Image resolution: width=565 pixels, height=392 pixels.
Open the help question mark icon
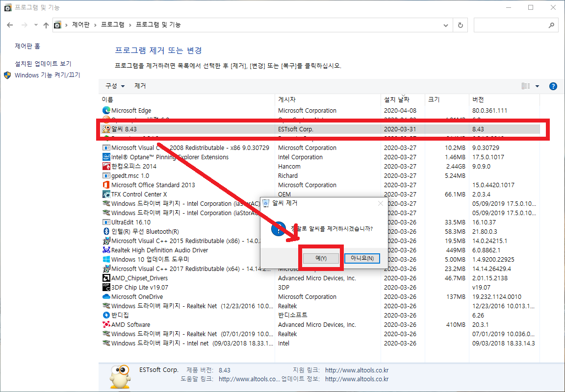[553, 86]
